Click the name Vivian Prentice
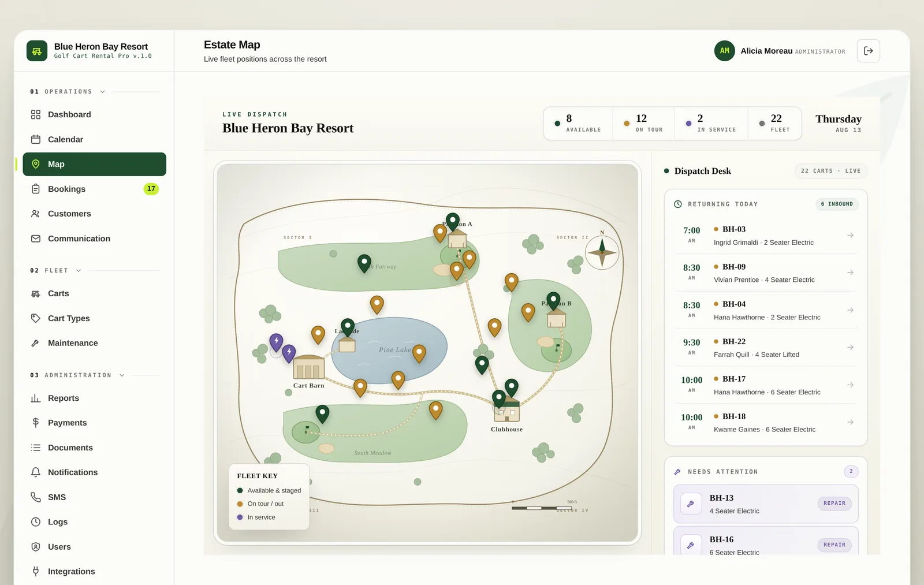 (x=736, y=280)
